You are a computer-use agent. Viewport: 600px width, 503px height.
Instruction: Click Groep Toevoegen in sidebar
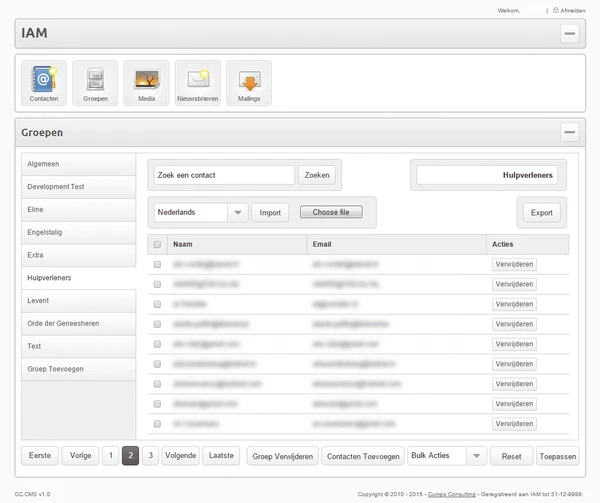(78, 369)
